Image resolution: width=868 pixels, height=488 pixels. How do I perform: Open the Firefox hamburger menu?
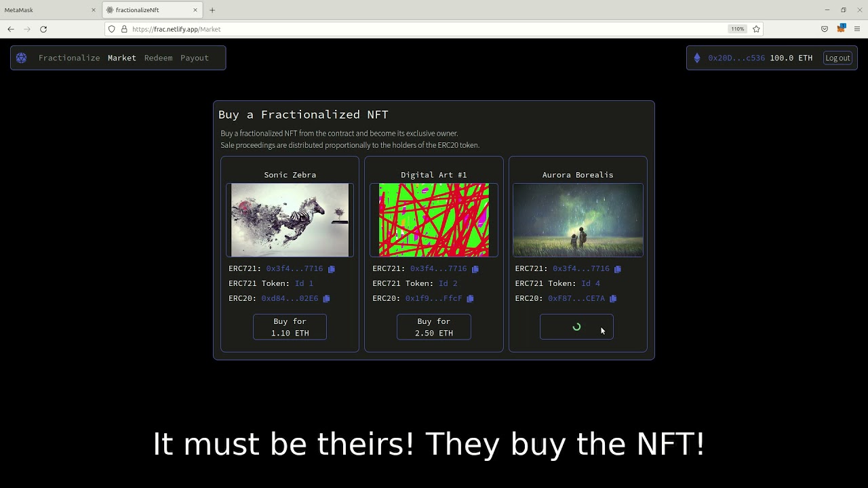[857, 28]
